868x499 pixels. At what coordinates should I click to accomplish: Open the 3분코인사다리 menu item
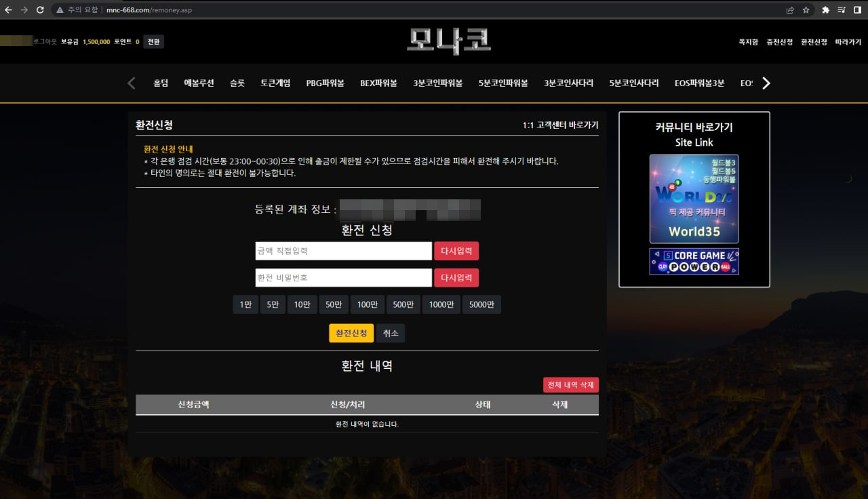click(x=569, y=83)
